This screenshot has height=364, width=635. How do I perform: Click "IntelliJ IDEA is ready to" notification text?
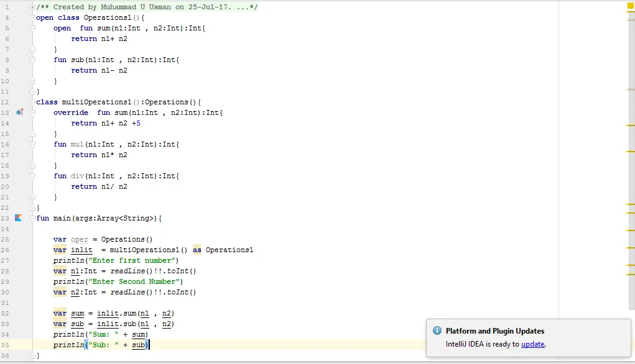point(483,344)
